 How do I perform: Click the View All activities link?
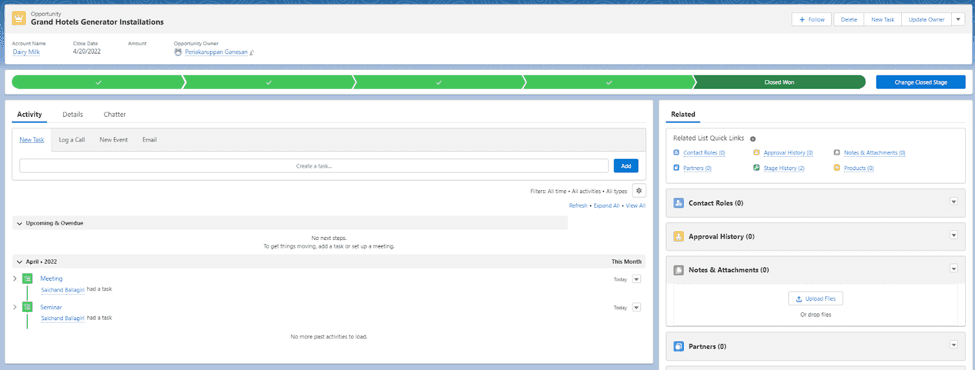635,205
